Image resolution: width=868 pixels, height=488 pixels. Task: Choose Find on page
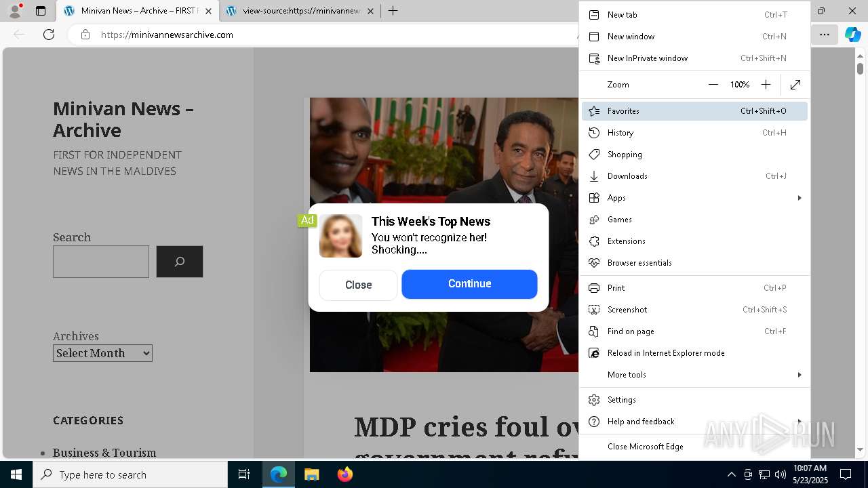point(694,331)
